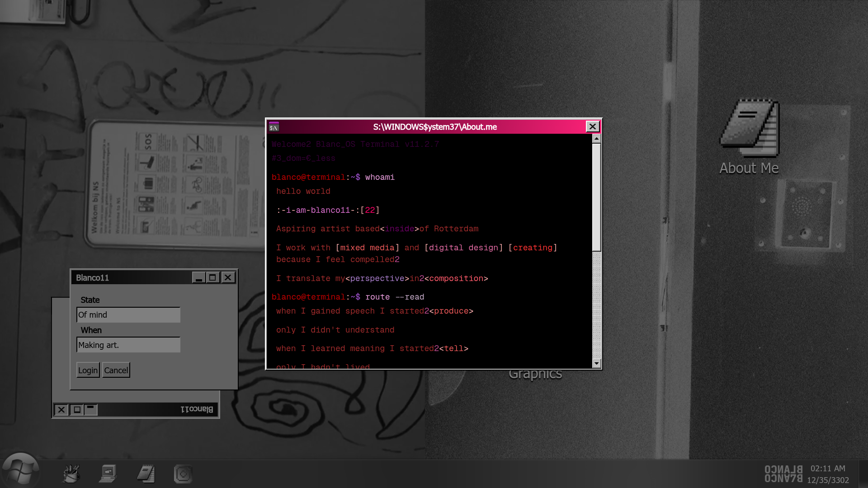Click the taskbar clock showing 02:11 AM
Screen dimensions: 868x488
click(827, 469)
